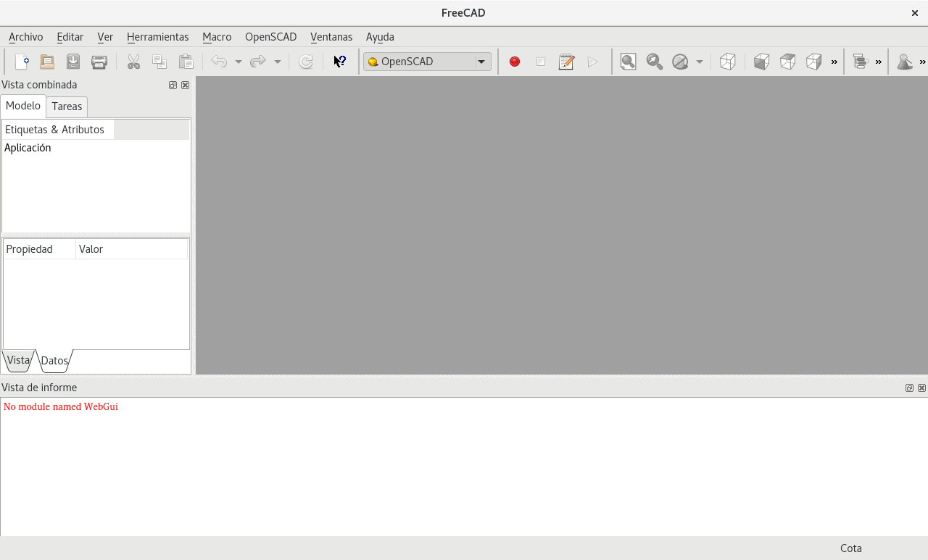Image resolution: width=928 pixels, height=560 pixels.
Task: Expand the overflow chevron beside the cone and sphere icon
Action: coord(922,62)
